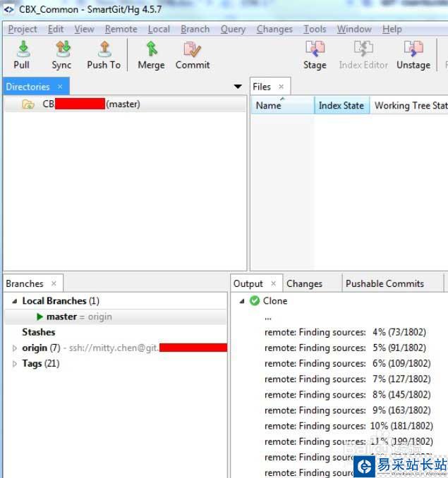Click the green arrow beside master branch

[40, 317]
